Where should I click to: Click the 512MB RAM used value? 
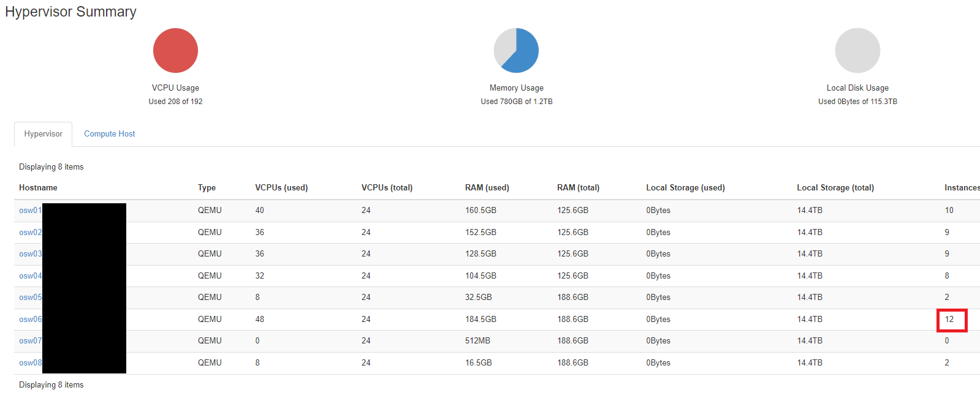(477, 341)
